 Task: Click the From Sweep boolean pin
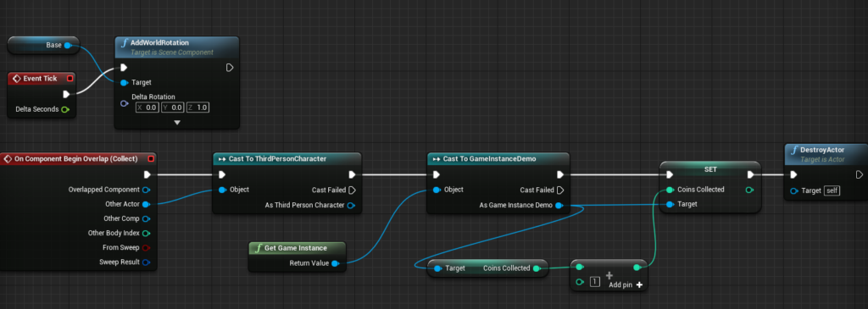(146, 248)
